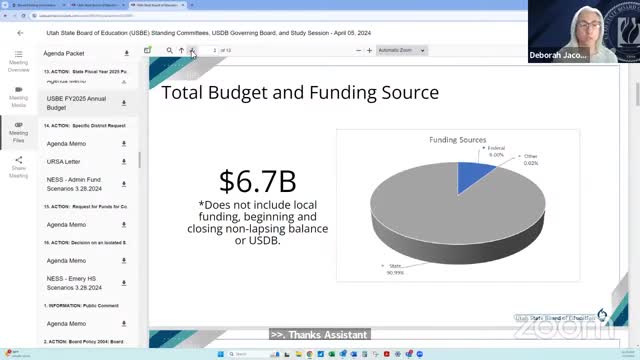
Task: Click the browser forward button
Action: click(14, 16)
